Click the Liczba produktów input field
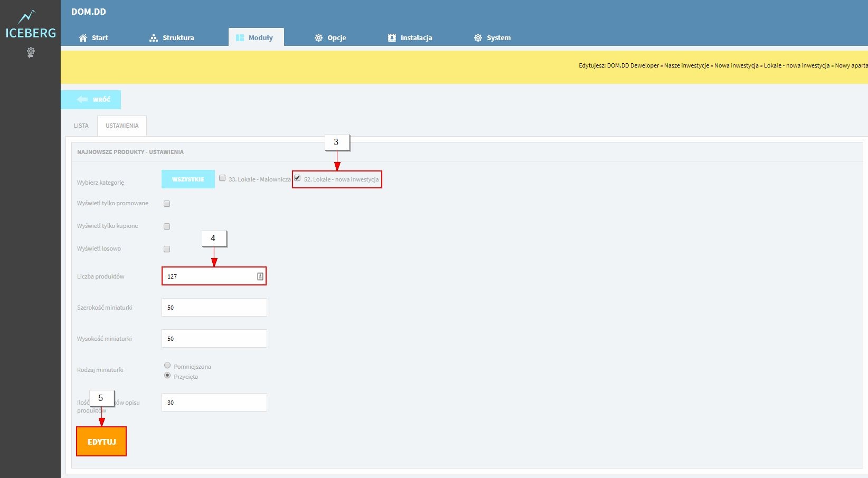 [x=214, y=276]
